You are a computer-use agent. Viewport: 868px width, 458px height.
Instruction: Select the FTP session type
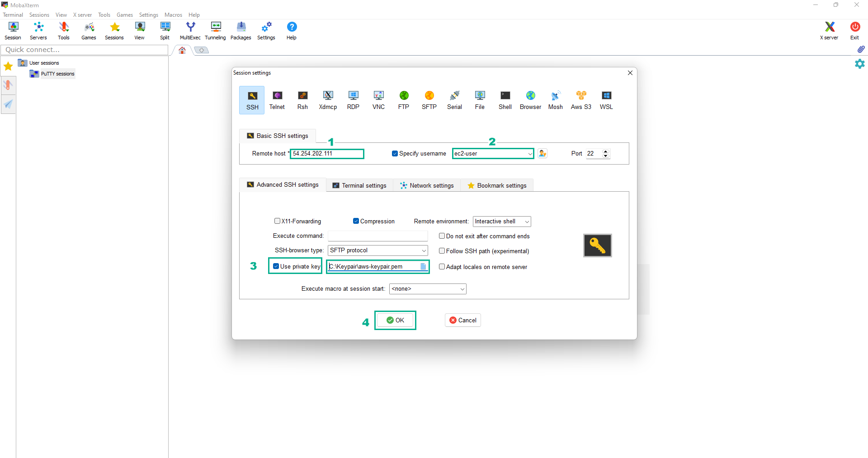point(404,100)
